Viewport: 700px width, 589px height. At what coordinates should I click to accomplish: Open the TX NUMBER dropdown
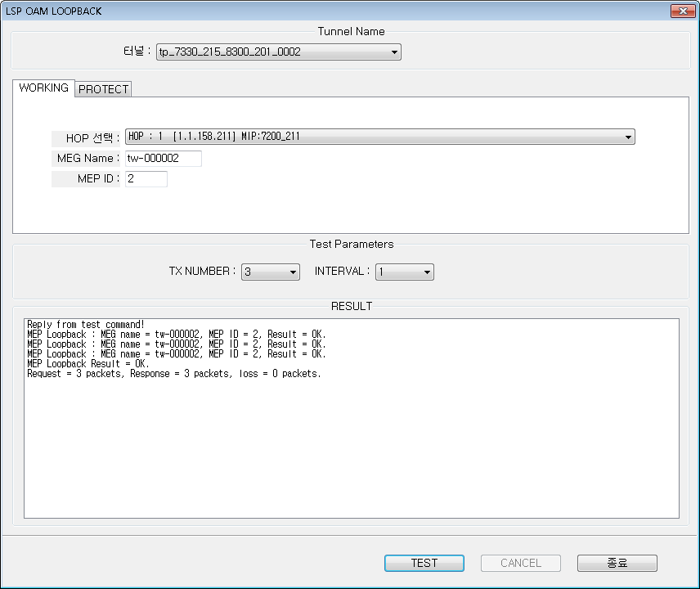click(271, 272)
